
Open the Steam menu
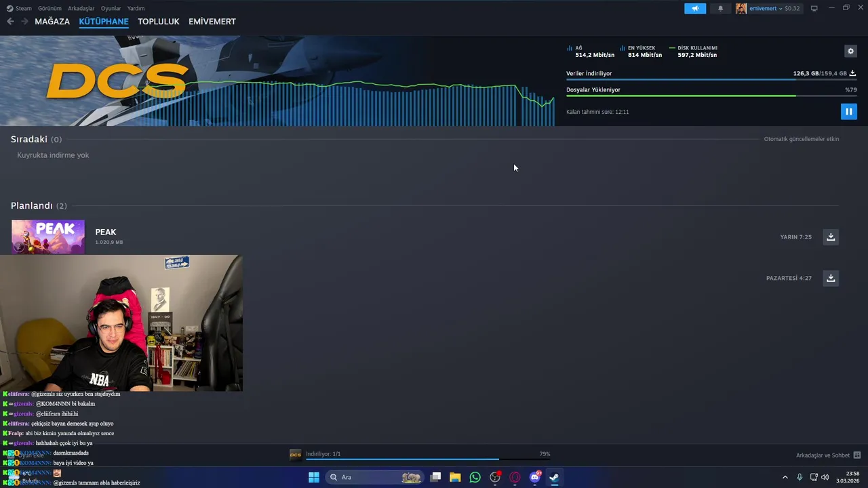[19, 8]
